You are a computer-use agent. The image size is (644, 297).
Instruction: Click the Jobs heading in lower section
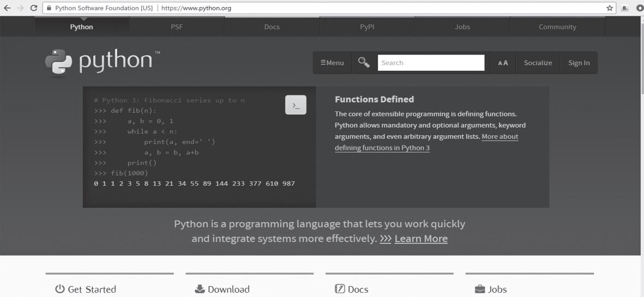(497, 289)
